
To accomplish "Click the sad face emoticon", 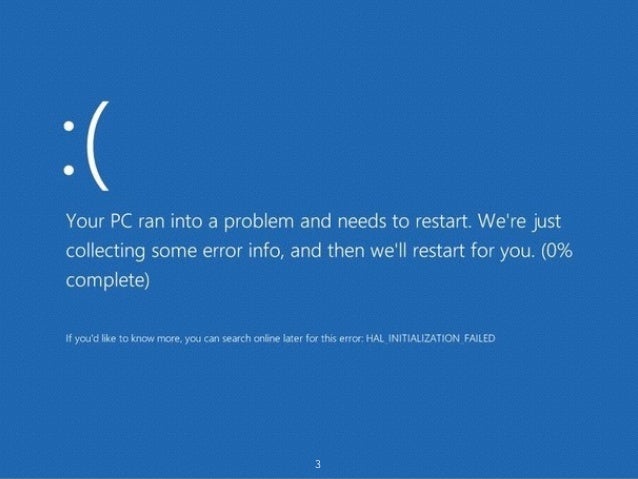I will (x=86, y=146).
